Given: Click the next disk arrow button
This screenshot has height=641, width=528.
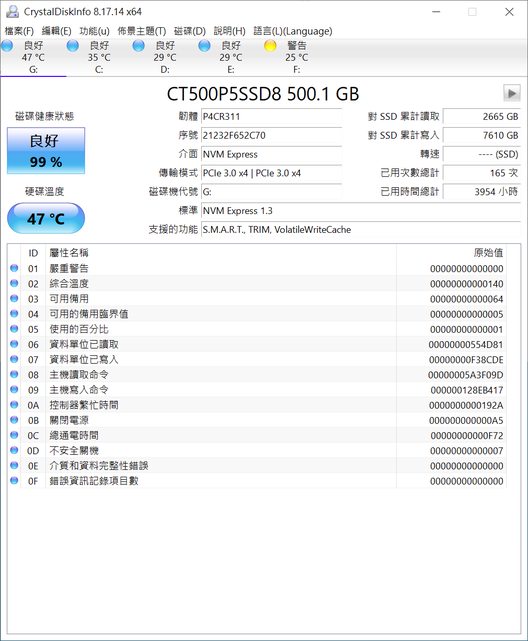Looking at the screenshot, I should 512,93.
